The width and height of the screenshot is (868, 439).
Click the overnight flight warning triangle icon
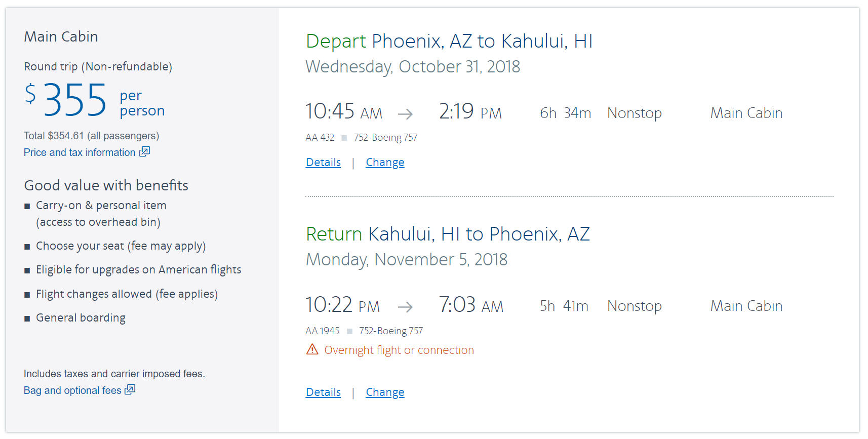[x=312, y=349]
